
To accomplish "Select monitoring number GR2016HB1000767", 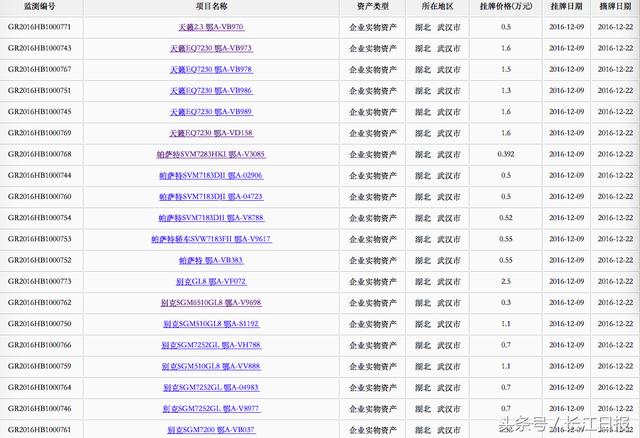I will [x=40, y=69].
